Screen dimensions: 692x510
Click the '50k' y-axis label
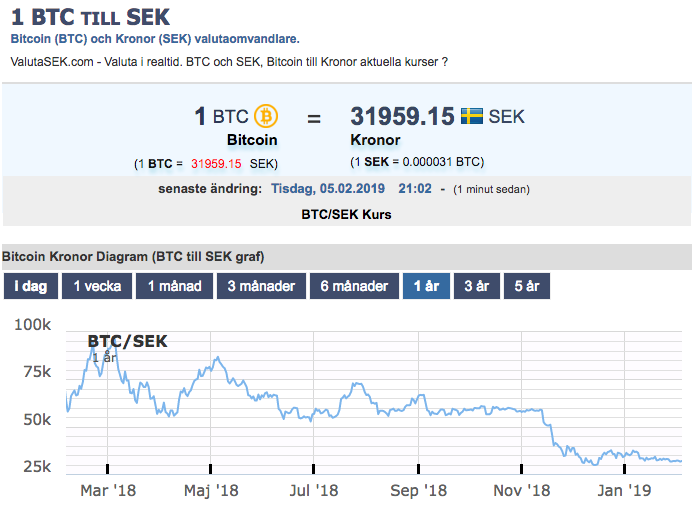pos(37,419)
